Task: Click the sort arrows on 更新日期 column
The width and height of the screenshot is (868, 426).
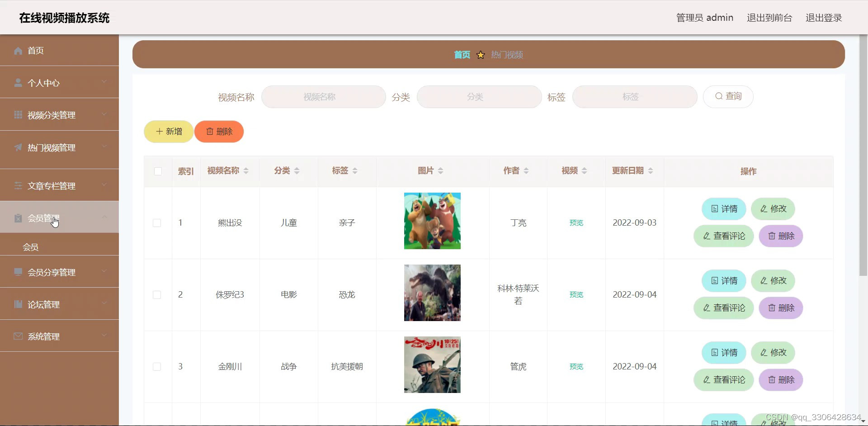Action: tap(651, 171)
